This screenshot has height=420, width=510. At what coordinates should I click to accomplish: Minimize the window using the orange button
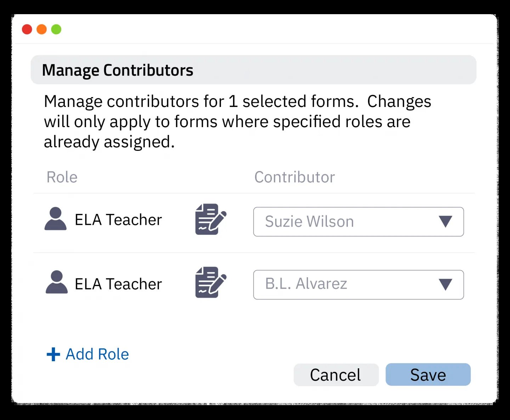(42, 29)
